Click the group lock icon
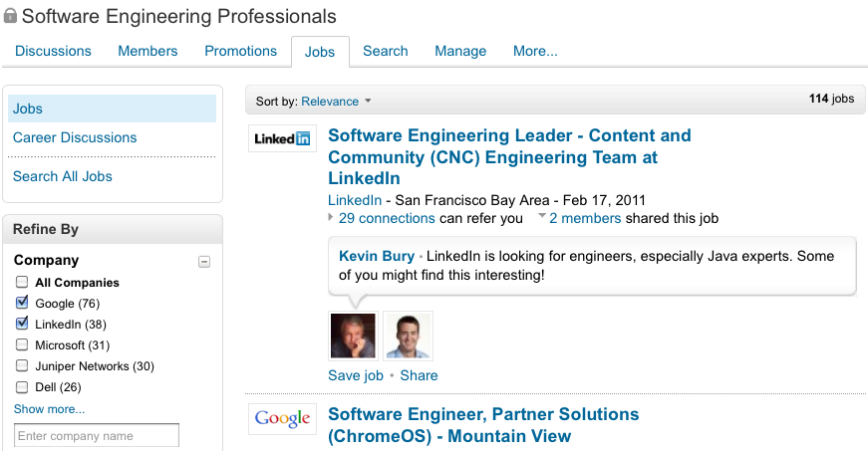 pyautogui.click(x=10, y=16)
